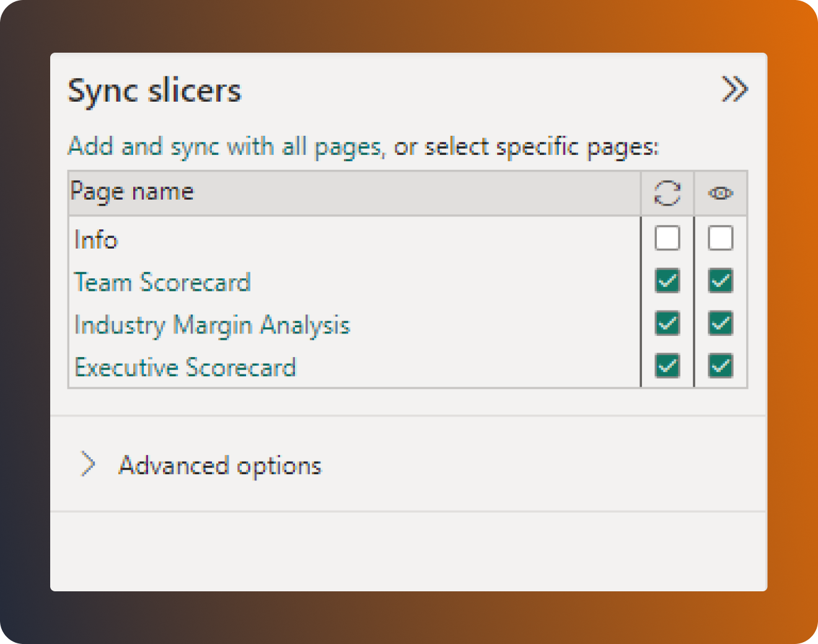The image size is (818, 644).
Task: Uncheck sync for Industry Margin Analysis
Action: pos(667,324)
